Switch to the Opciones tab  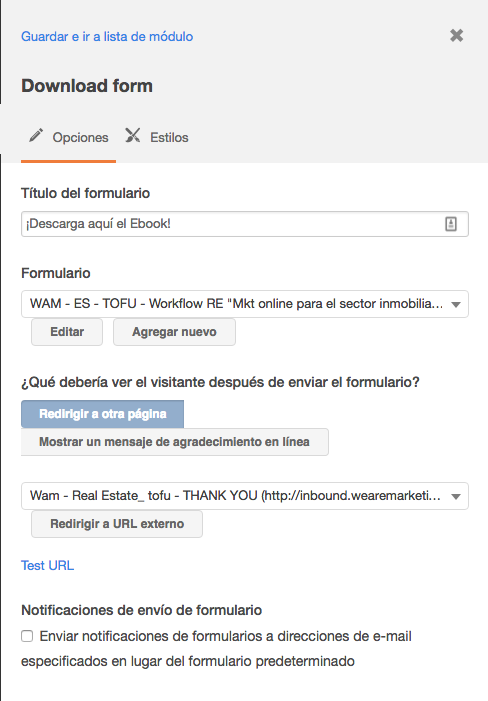tap(68, 137)
